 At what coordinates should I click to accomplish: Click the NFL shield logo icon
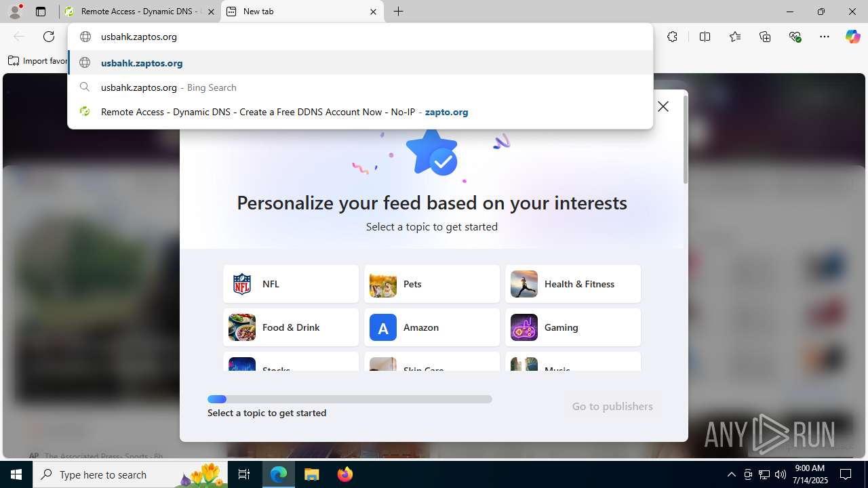pos(242,284)
